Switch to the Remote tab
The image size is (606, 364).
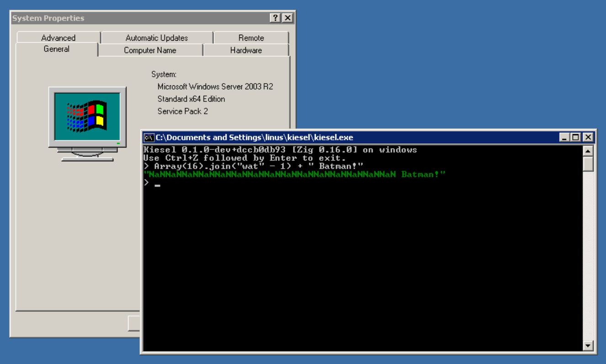coord(251,37)
